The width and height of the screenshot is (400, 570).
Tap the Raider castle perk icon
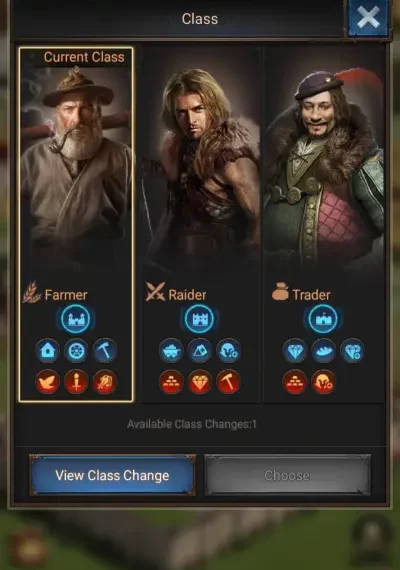199,319
